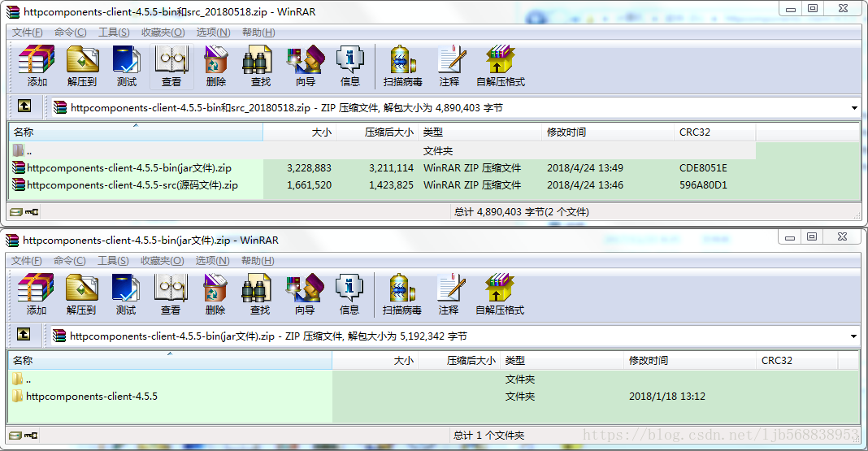The height and width of the screenshot is (451, 868).
Task: Sort by 压缩后大小 column in top window
Action: (378, 132)
